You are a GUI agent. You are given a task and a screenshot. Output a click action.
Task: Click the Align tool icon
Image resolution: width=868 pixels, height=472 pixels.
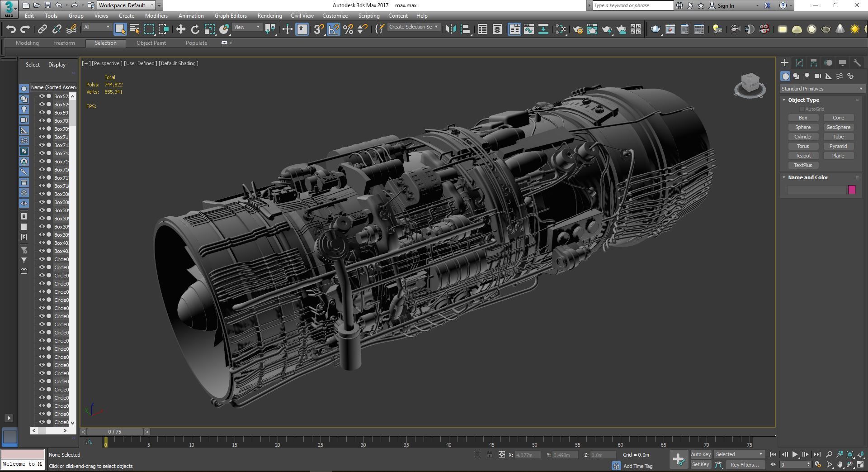click(x=465, y=29)
